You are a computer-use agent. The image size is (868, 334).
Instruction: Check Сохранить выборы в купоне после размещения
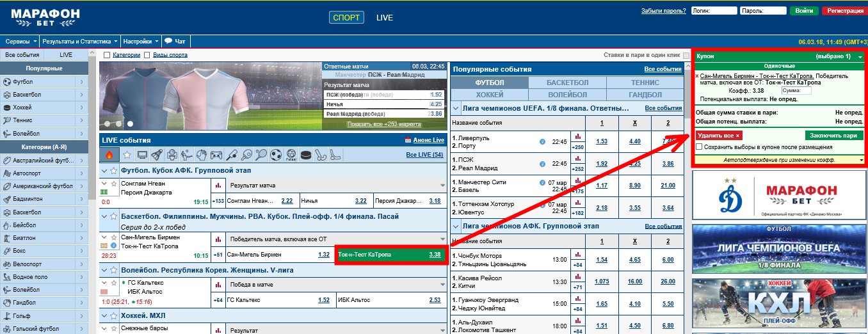[698, 147]
